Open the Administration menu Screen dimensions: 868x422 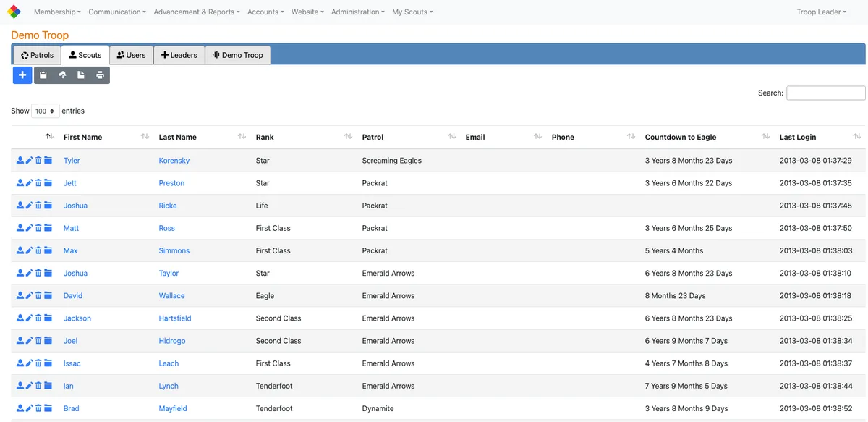coord(357,12)
